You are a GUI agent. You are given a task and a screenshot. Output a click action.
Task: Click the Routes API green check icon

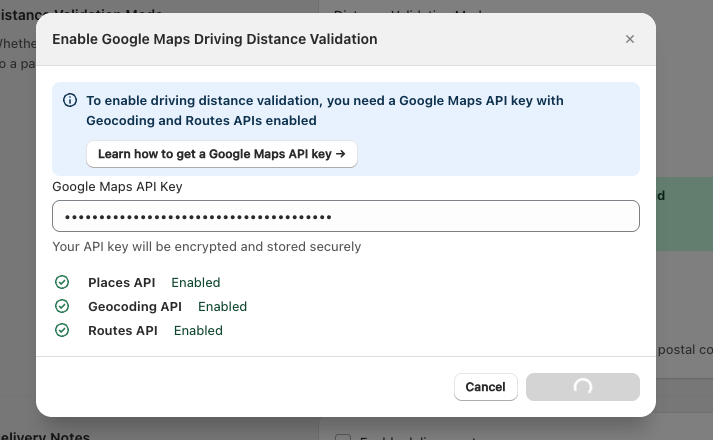click(62, 330)
